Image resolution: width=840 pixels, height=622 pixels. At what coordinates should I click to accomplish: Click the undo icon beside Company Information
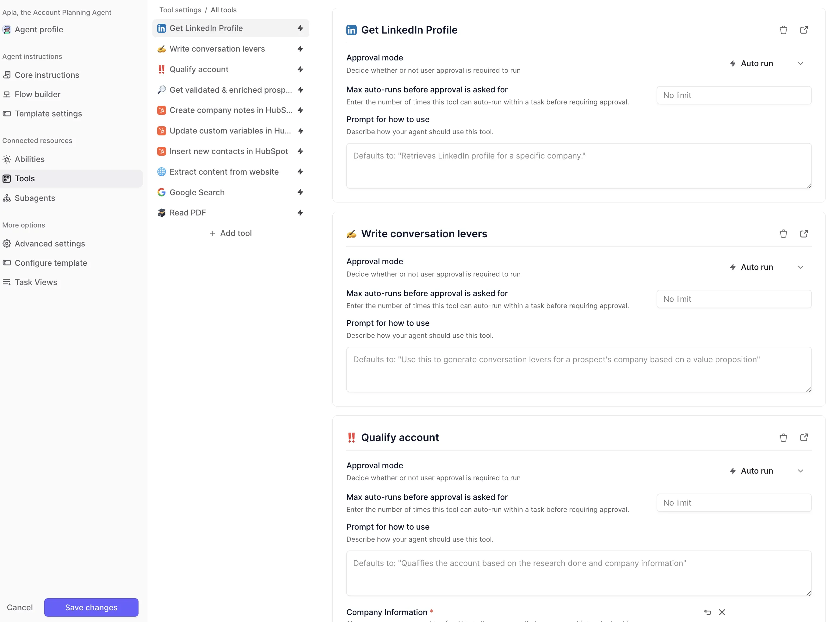click(x=707, y=612)
